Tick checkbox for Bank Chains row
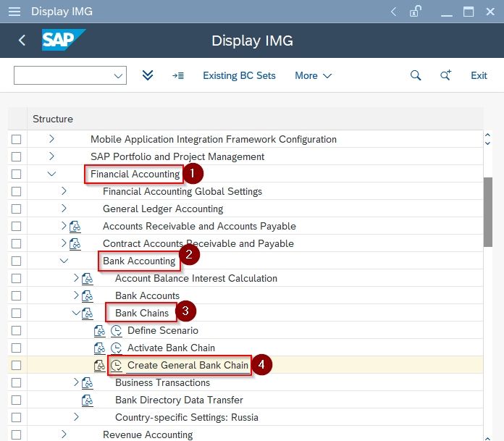 point(16,313)
